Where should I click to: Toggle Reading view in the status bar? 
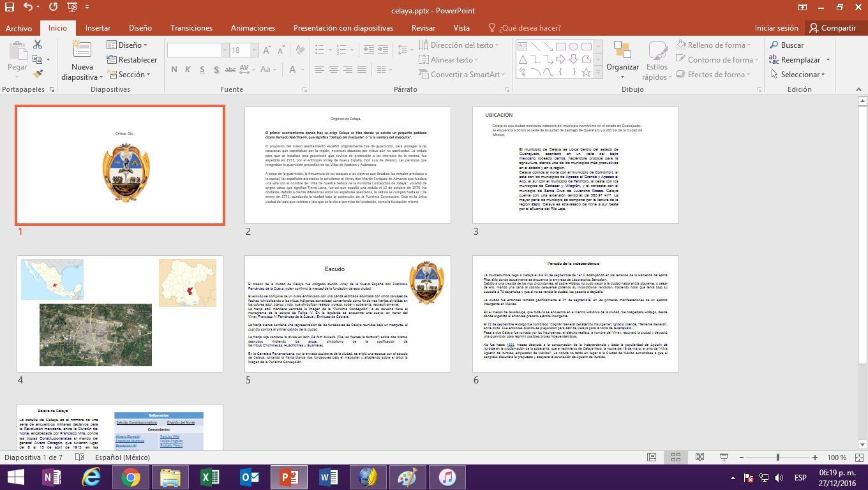coord(700,457)
